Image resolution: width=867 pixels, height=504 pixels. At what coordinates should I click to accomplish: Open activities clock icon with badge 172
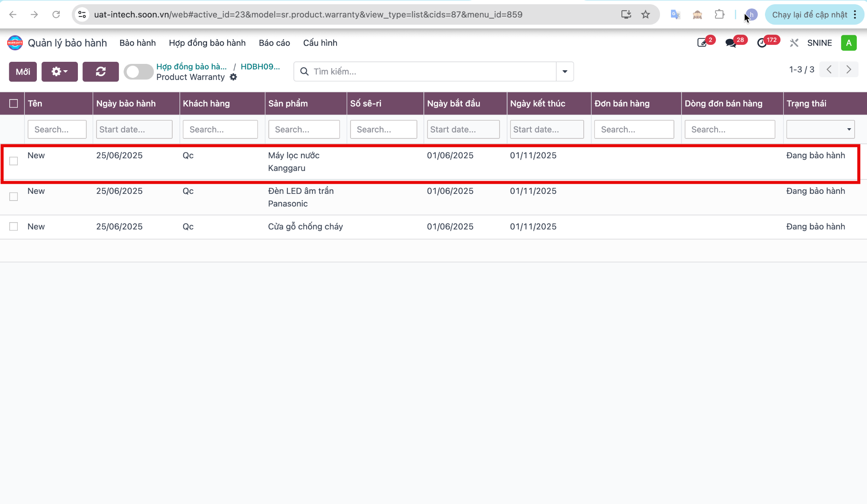click(x=762, y=43)
